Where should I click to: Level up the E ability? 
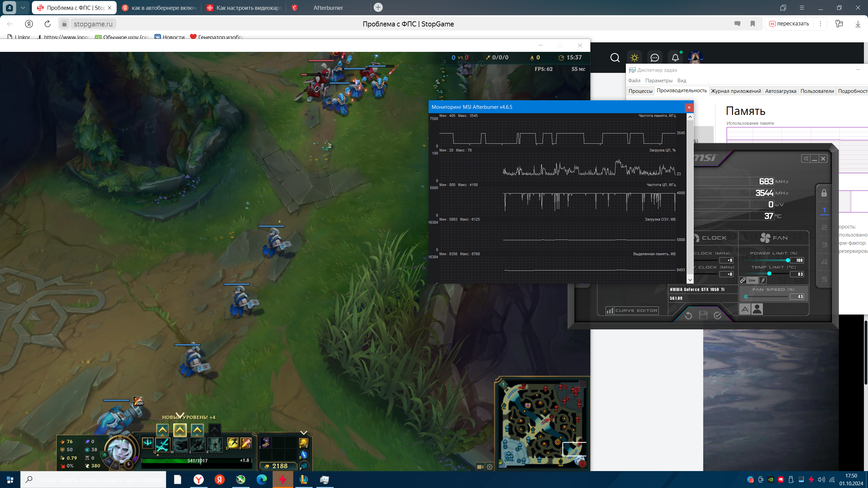(197, 430)
